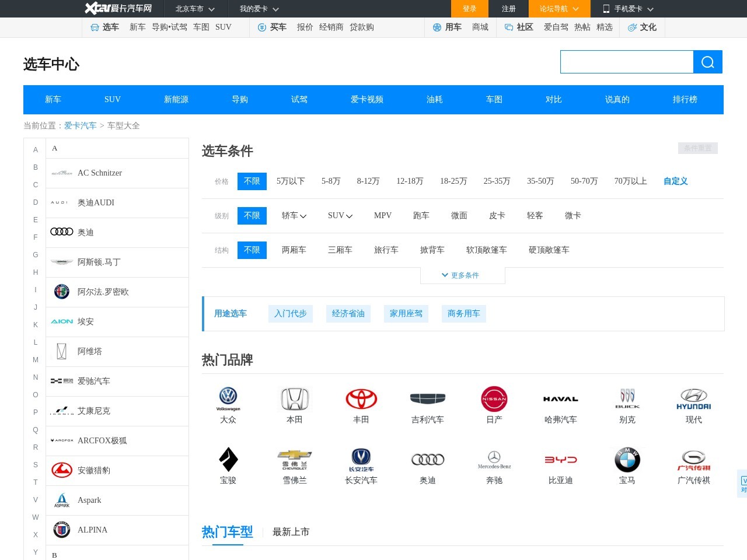The height and width of the screenshot is (560, 747).
Task: Open the 轿车 subtype dropdown
Action: point(294,216)
